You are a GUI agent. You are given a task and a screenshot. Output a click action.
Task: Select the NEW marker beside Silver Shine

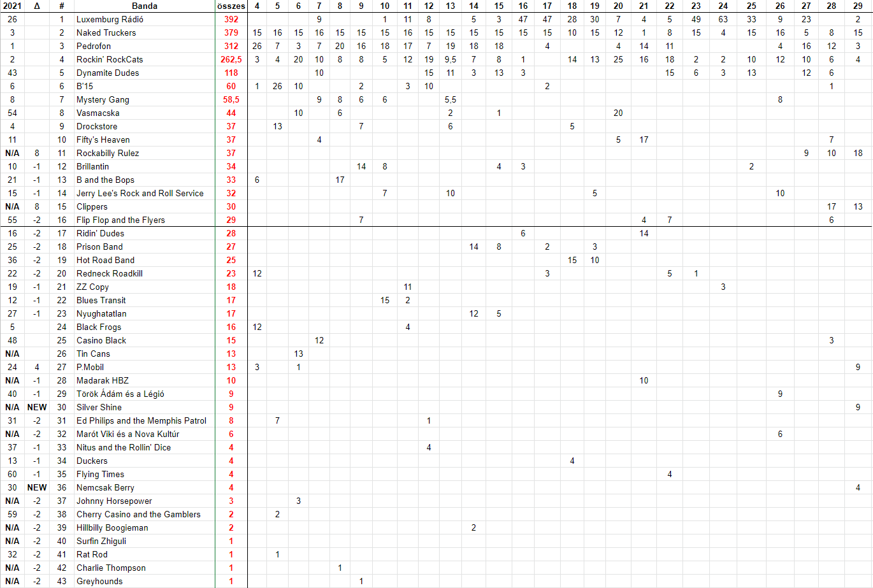(37, 407)
